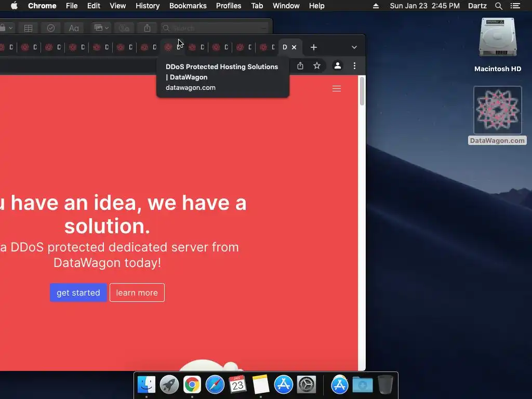
Task: Open the Window menu
Action: click(286, 6)
